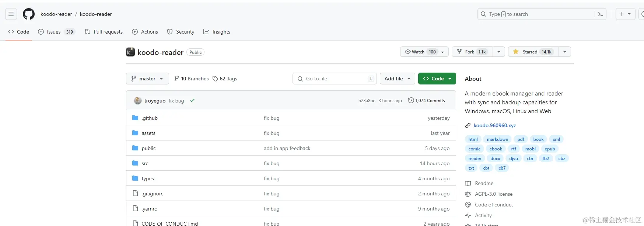Click the license scale icon
Viewport: 644px width, 226px height.
click(x=468, y=194)
